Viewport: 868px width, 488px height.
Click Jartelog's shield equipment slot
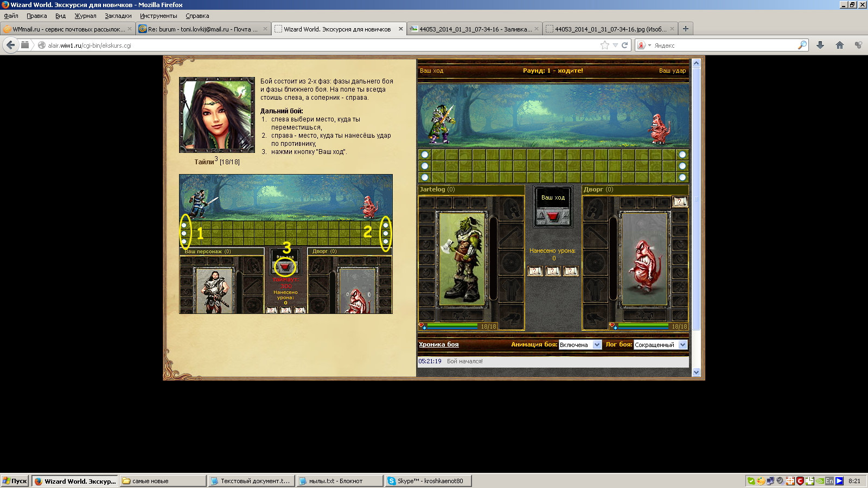511,262
